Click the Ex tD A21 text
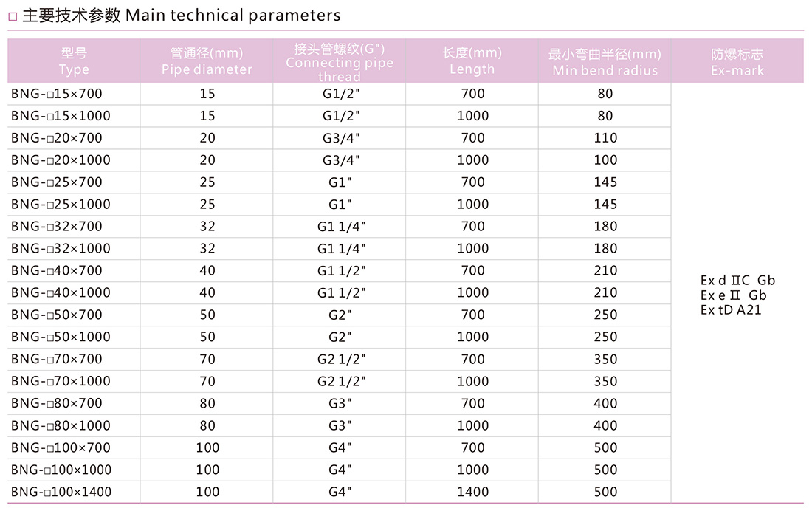 click(x=731, y=310)
